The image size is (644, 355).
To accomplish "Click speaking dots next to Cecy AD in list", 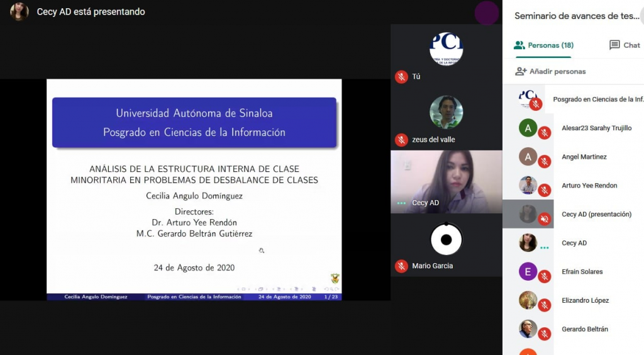I will (545, 248).
